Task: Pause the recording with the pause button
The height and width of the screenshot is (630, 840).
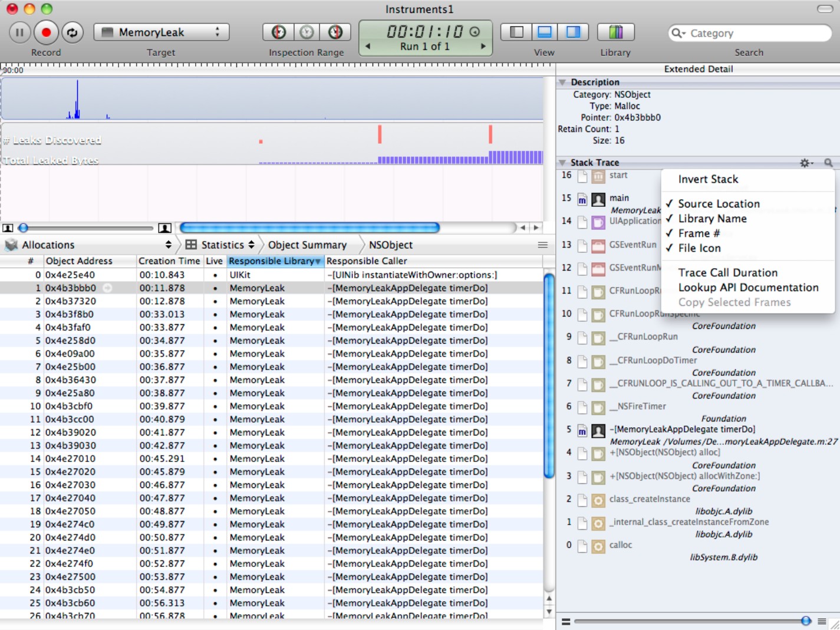Action: point(19,32)
